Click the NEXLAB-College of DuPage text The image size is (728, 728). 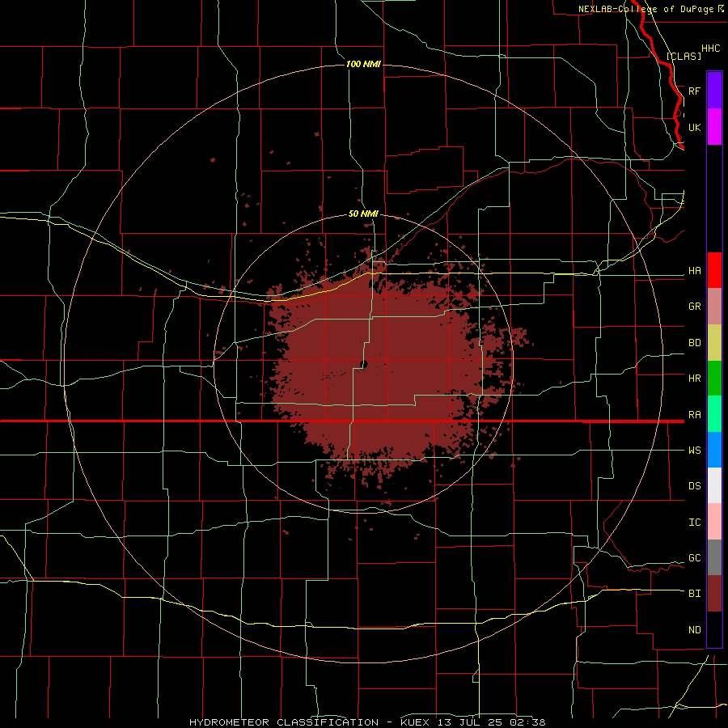(x=645, y=9)
